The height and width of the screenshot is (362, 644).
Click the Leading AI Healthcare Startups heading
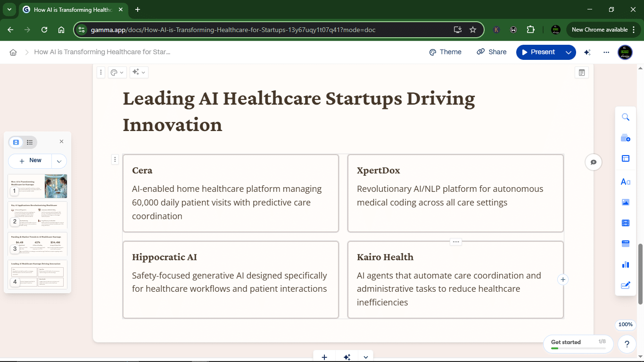pos(298,112)
